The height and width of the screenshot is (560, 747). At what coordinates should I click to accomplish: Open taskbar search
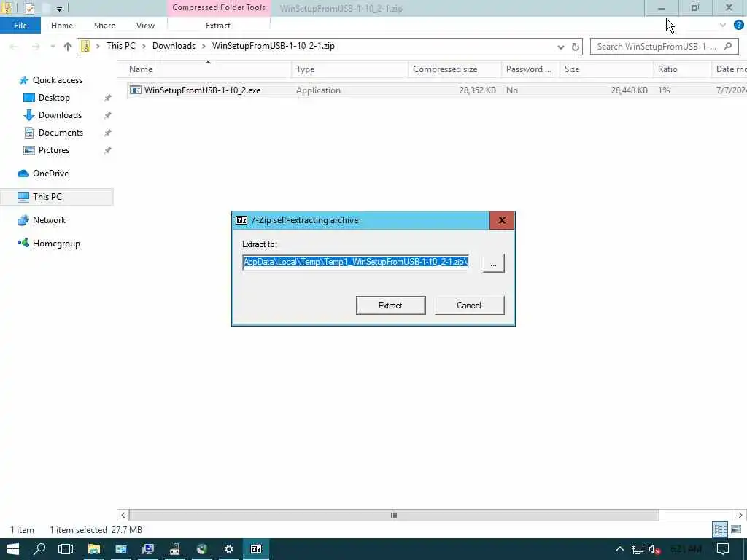[x=39, y=549]
